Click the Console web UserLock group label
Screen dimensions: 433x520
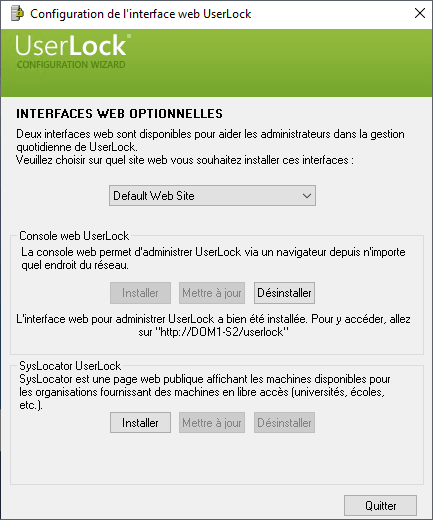pyautogui.click(x=74, y=236)
